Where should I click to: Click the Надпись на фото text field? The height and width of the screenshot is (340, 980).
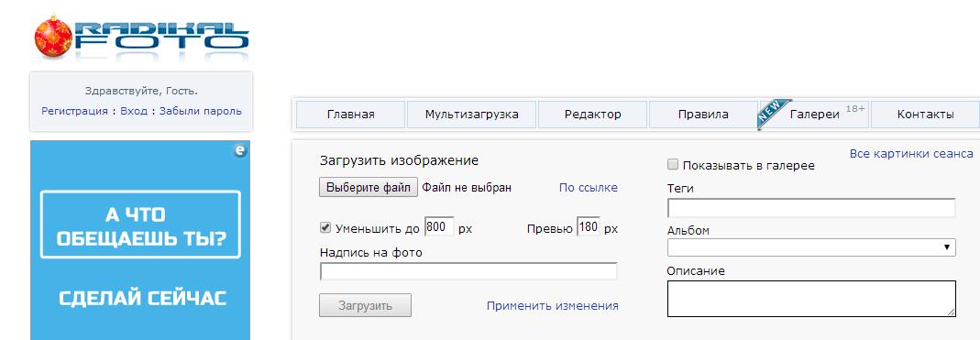(x=468, y=271)
